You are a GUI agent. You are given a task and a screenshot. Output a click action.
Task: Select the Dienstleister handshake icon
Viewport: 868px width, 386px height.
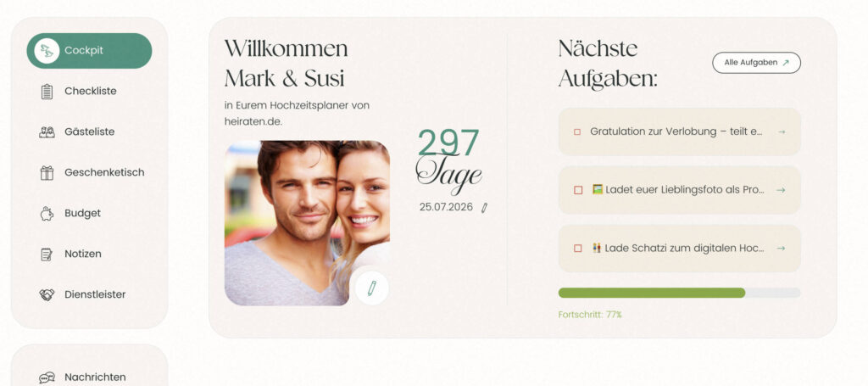point(47,294)
